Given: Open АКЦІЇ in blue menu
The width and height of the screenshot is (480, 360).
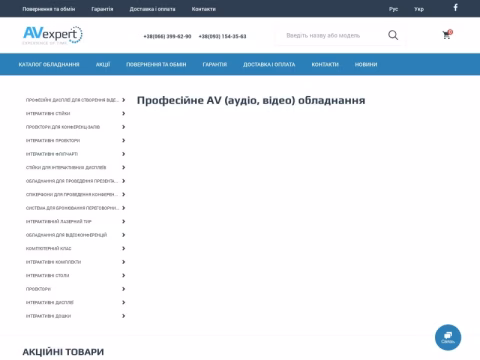Looking at the screenshot, I should coord(103,64).
